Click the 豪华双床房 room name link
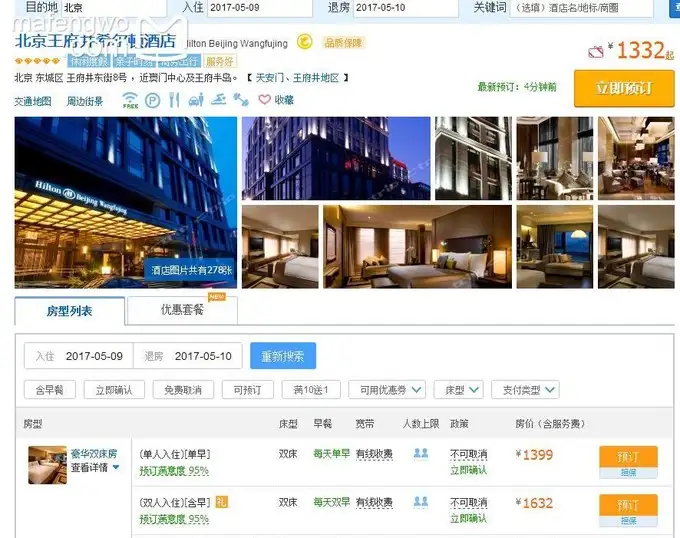 coord(94,454)
